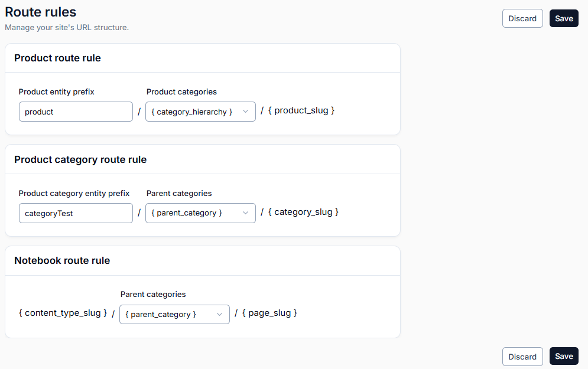
Task: Open the Product categories dropdown
Action: (x=200, y=112)
